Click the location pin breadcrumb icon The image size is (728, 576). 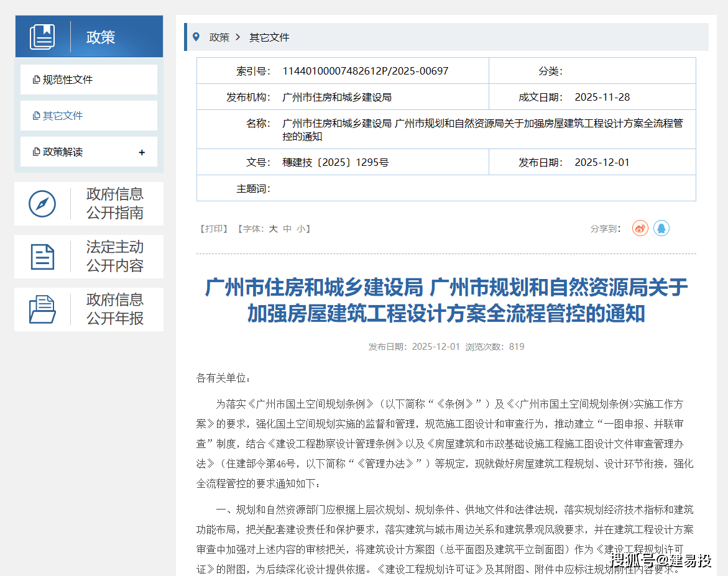pyautogui.click(x=196, y=37)
